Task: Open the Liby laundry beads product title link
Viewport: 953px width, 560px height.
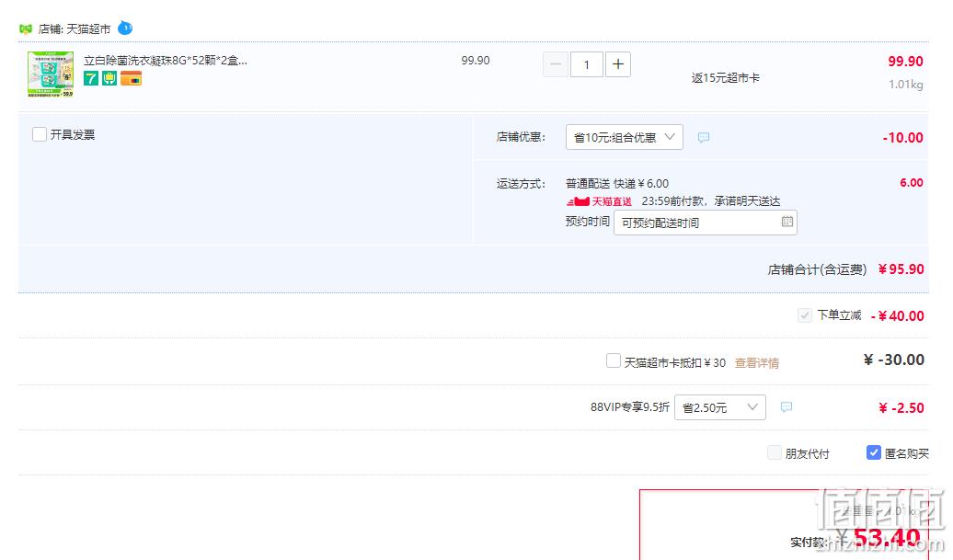Action: coord(166,60)
